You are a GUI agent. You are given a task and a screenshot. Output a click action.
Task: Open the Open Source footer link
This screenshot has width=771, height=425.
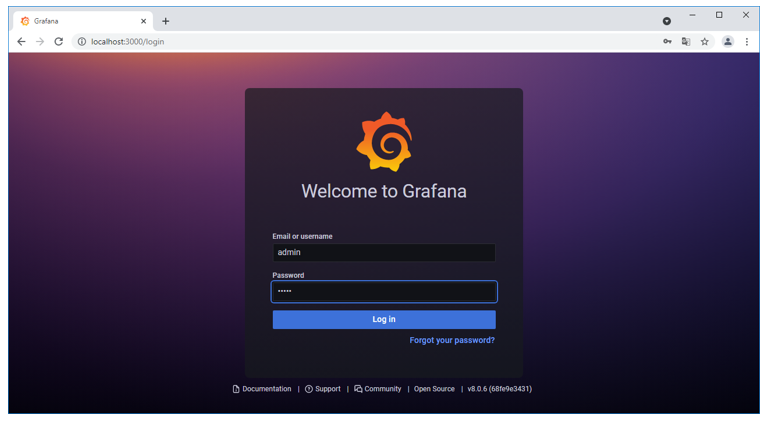(x=434, y=389)
